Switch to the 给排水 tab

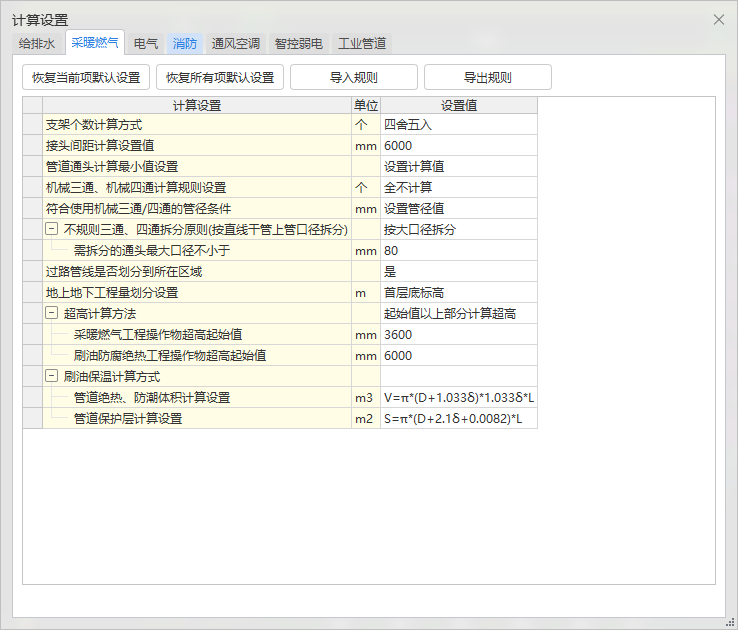pos(37,44)
